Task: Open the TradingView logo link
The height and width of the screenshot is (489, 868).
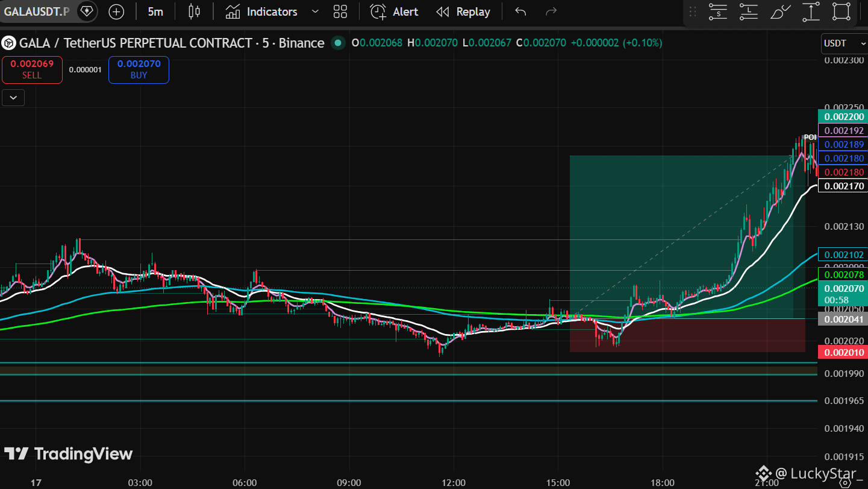Action: [68, 453]
